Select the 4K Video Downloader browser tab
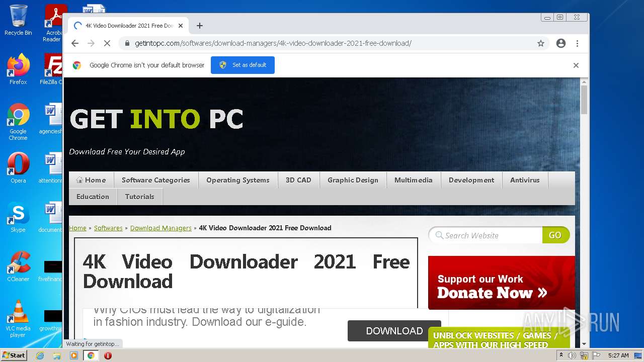 point(129,26)
